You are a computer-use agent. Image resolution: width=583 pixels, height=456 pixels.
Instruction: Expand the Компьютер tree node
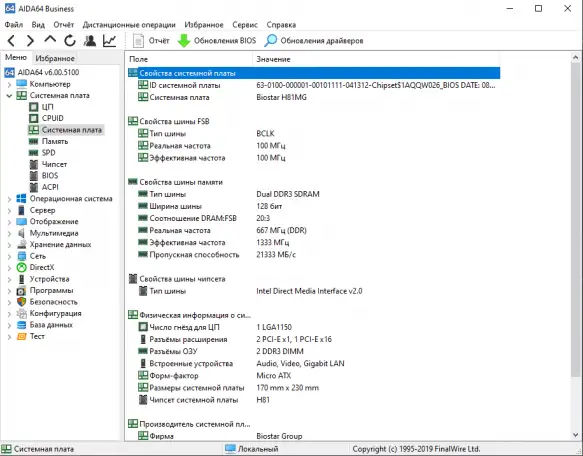[9, 84]
